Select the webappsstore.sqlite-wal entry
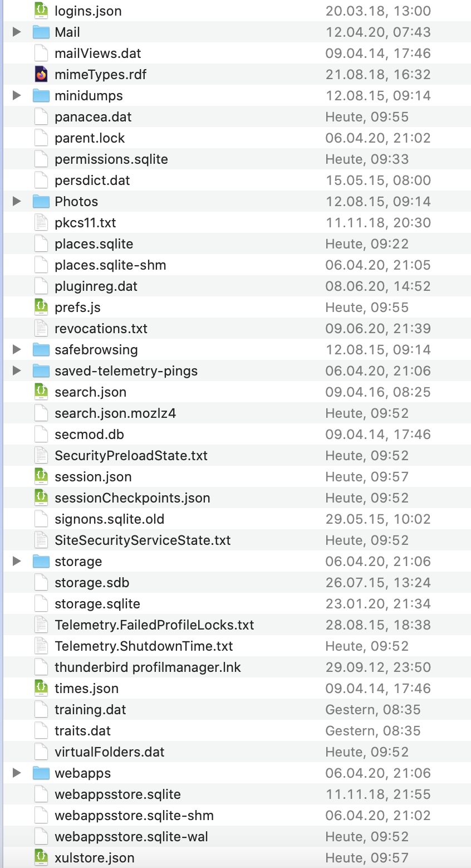This screenshot has width=471, height=868. click(x=237, y=836)
